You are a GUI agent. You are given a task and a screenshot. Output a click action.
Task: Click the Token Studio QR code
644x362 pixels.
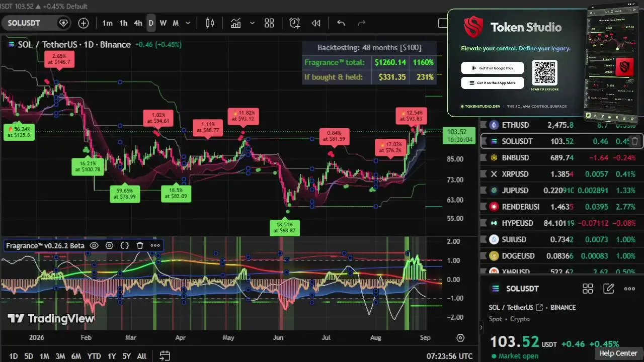tap(544, 73)
